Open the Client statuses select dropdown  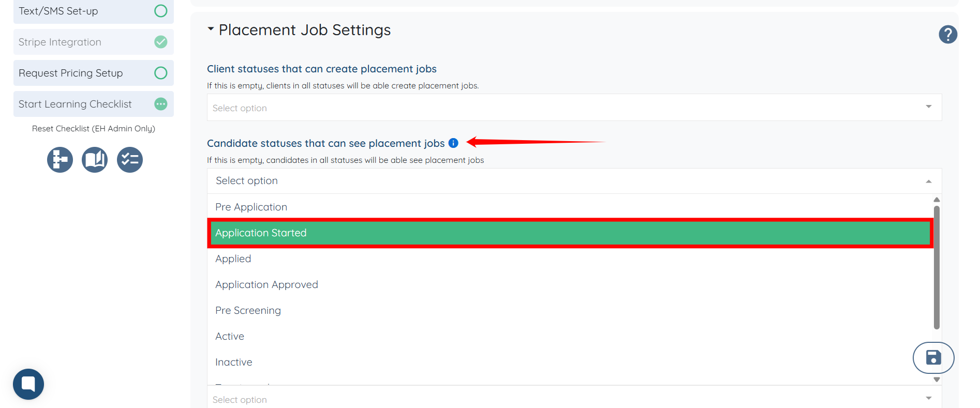574,108
